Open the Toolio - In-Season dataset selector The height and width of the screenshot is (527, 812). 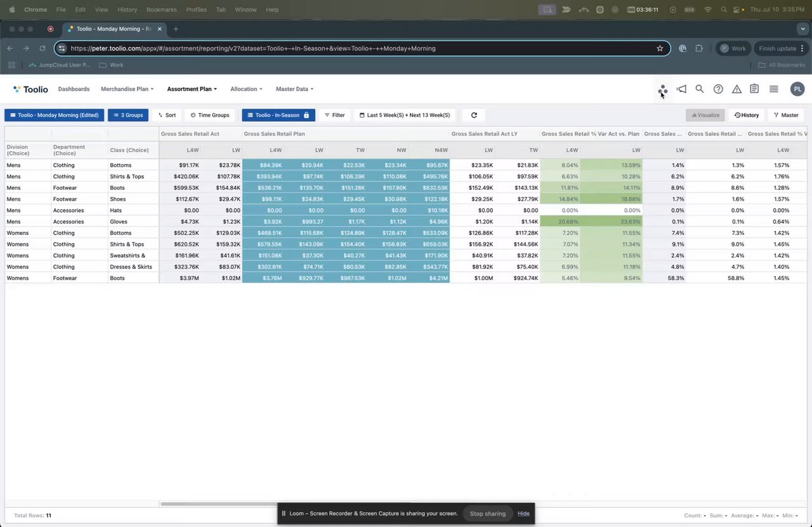278,115
